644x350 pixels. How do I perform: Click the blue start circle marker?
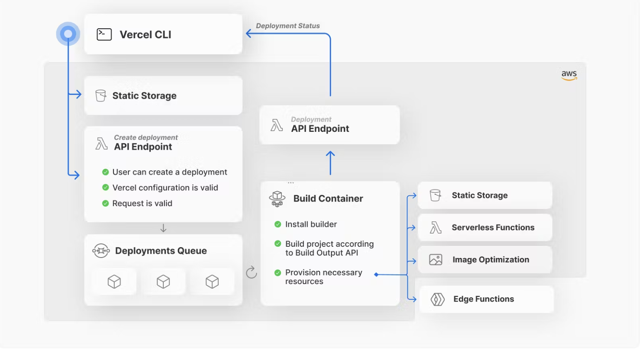(x=68, y=34)
